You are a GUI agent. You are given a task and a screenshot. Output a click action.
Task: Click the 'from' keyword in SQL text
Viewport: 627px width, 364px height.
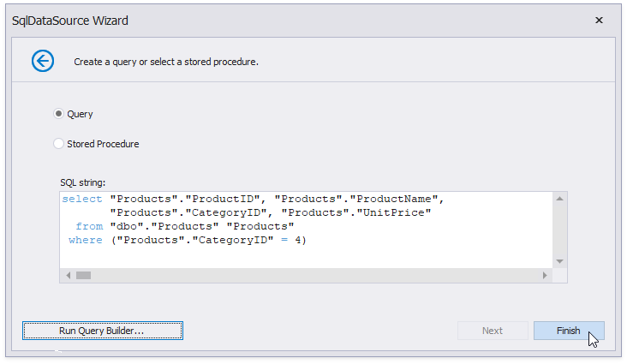click(x=89, y=226)
